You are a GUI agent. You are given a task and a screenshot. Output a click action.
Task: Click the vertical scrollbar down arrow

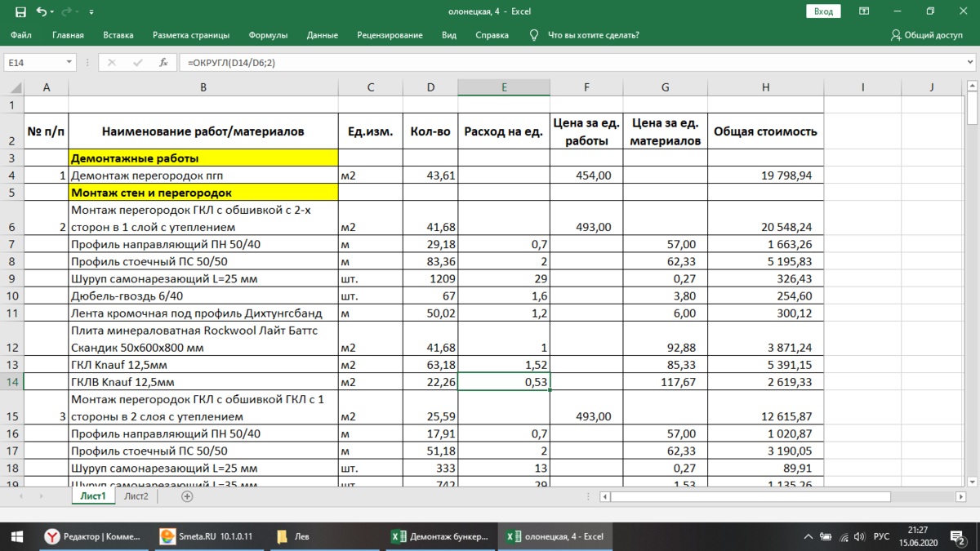pyautogui.click(x=973, y=482)
